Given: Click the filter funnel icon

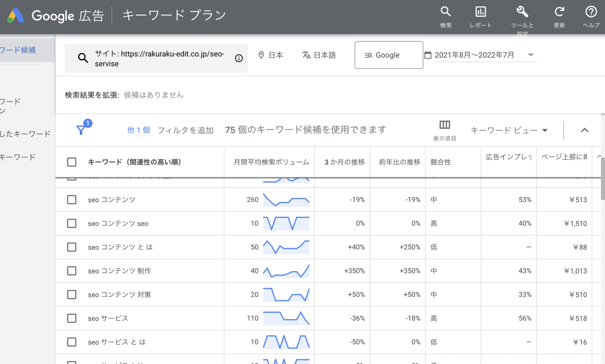Looking at the screenshot, I should (81, 130).
